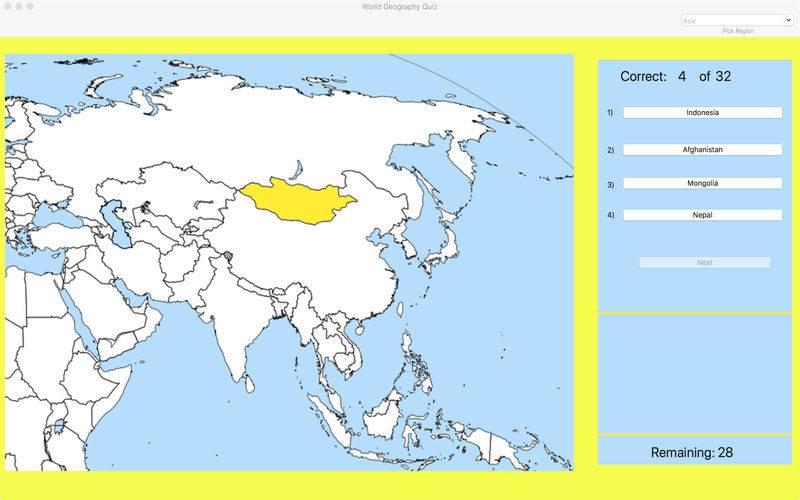Viewport: 800px width, 500px height.
Task: Click answer number 1) label
Action: pyautogui.click(x=610, y=112)
